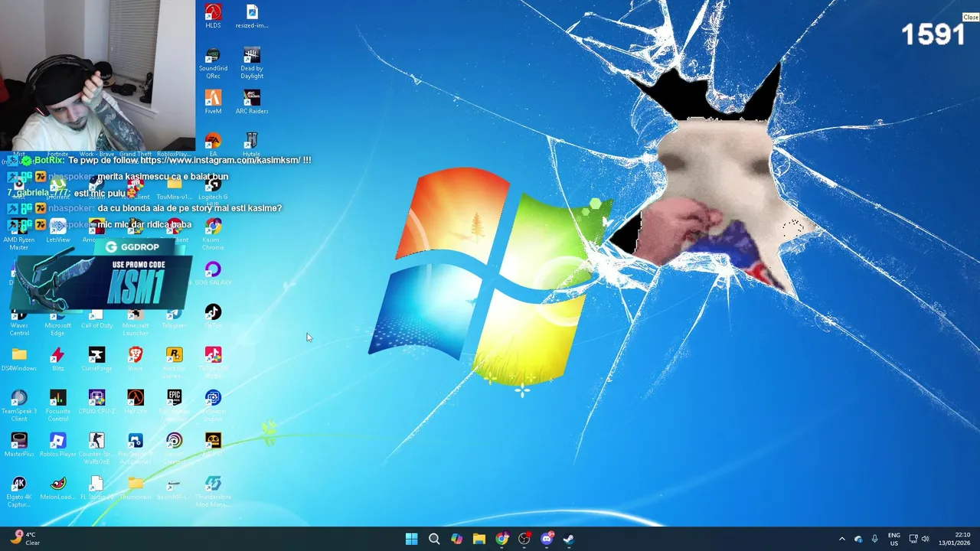The height and width of the screenshot is (551, 980).
Task: Open the FiveM desktop icon
Action: (213, 102)
